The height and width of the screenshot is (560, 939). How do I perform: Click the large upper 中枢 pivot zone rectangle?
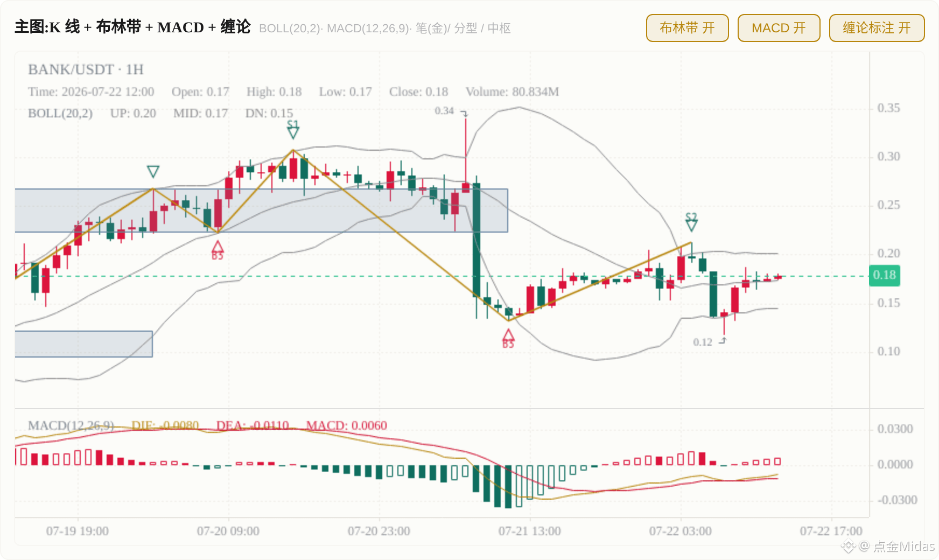(261, 211)
